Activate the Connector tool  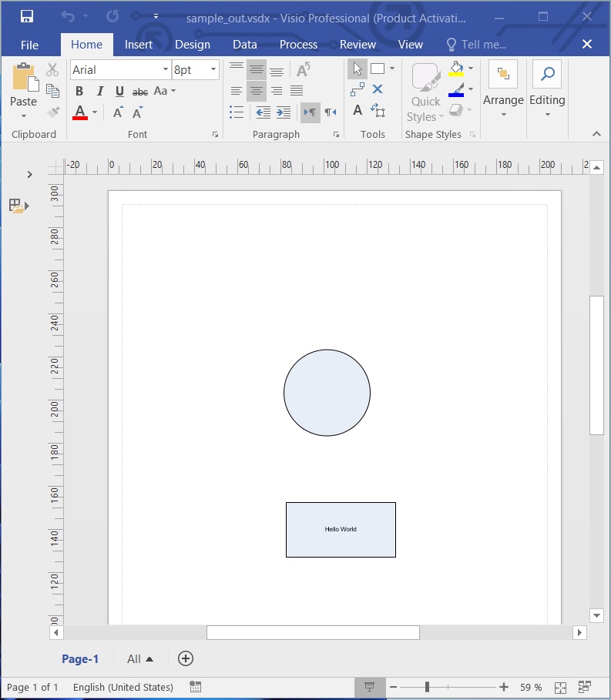357,90
